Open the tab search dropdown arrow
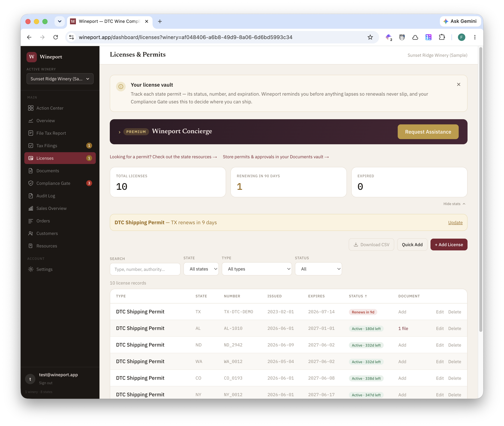Screen dimensions: 504x426 59,21
